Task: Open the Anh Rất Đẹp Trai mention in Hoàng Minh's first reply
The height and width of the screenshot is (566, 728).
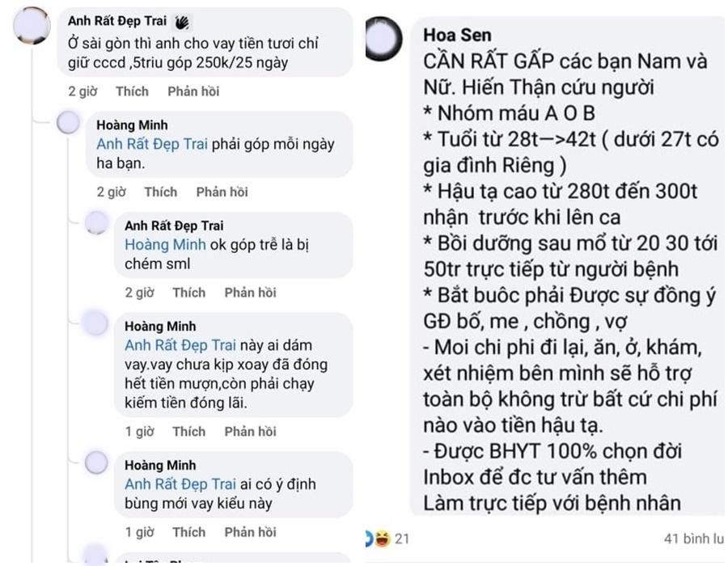Action: 152,144
